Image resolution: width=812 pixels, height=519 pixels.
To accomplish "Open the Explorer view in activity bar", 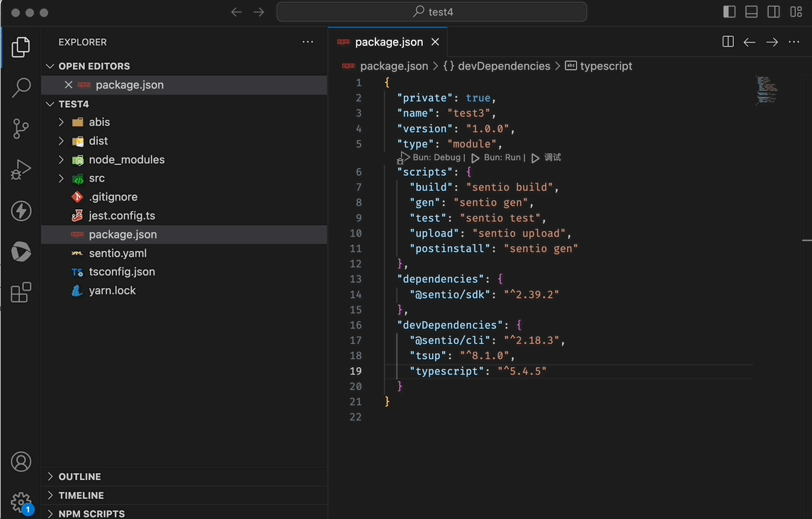I will pos(21,47).
